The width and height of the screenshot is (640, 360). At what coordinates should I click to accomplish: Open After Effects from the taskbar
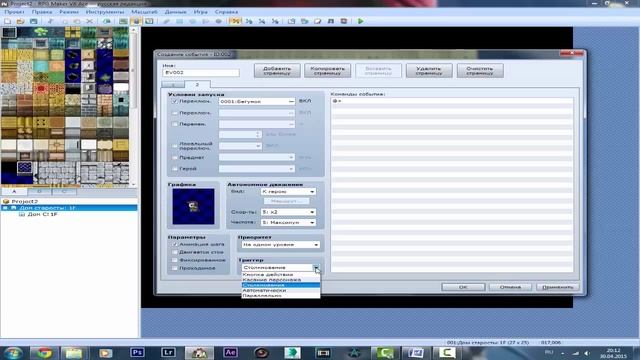coord(231,352)
